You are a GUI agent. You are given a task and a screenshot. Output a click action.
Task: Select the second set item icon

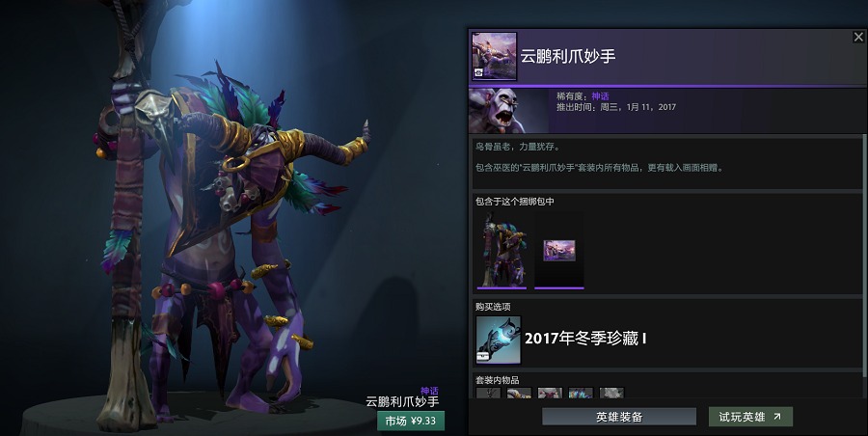click(x=519, y=393)
